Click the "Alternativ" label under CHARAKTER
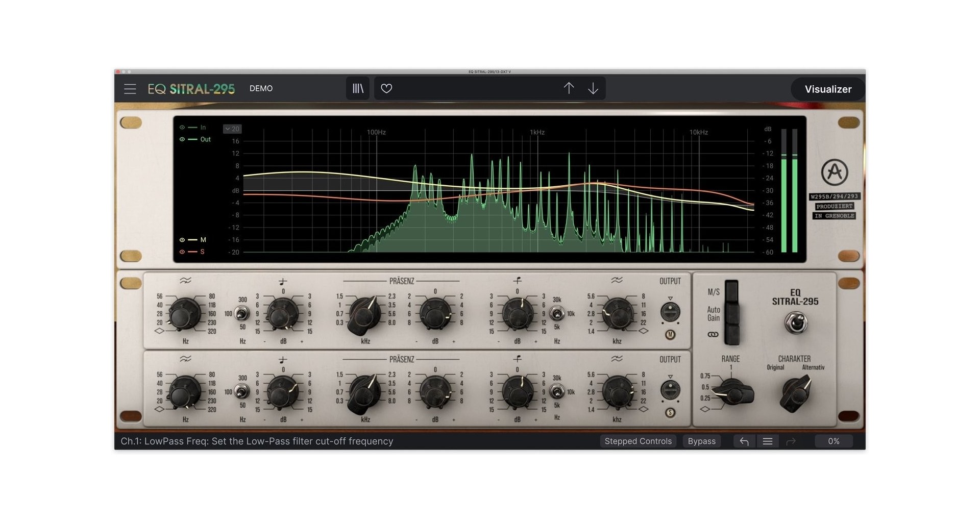Screen dimensions: 980x522 [x=813, y=367]
